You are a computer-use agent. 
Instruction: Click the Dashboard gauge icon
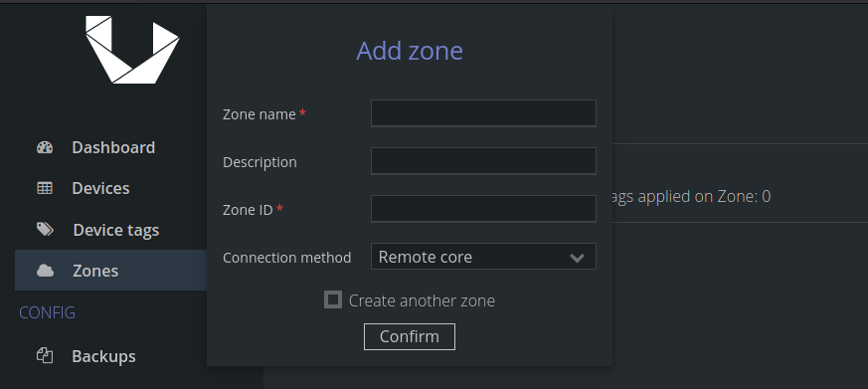(45, 147)
